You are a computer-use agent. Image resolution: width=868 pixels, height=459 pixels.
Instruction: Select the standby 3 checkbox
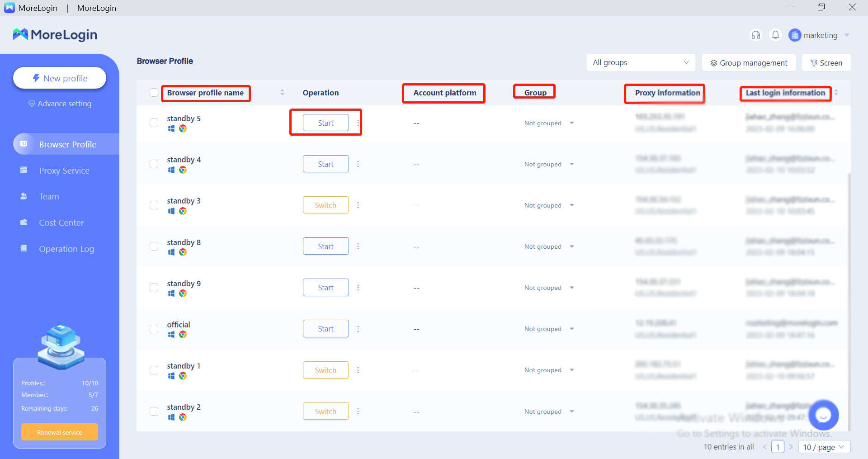(x=154, y=205)
